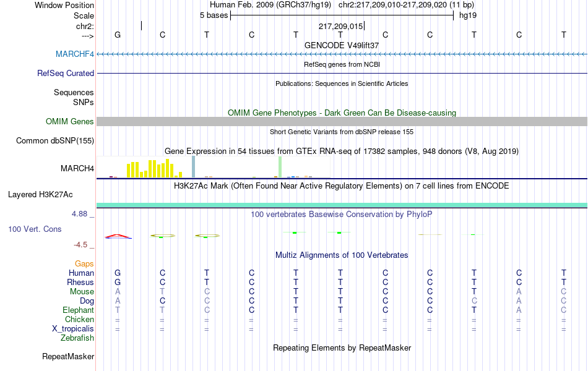This screenshot has height=371, width=588.
Task: Click the chr2: ruler label
Action: [x=85, y=26]
